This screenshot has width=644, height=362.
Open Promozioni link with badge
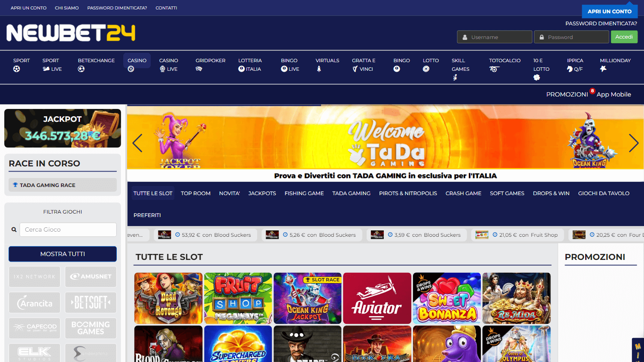point(567,94)
